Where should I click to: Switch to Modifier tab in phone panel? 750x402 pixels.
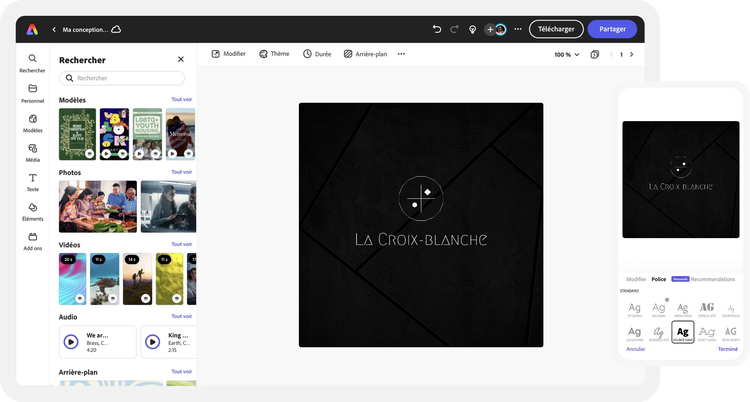(636, 279)
